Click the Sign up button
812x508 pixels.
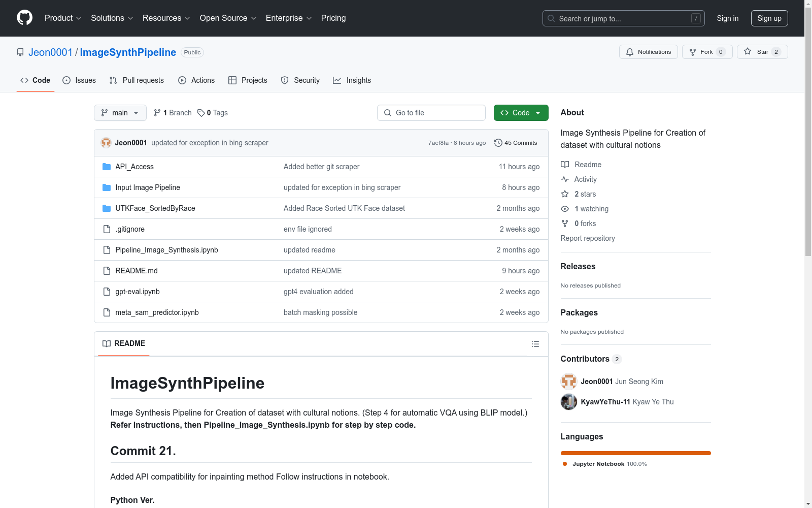[x=769, y=18]
